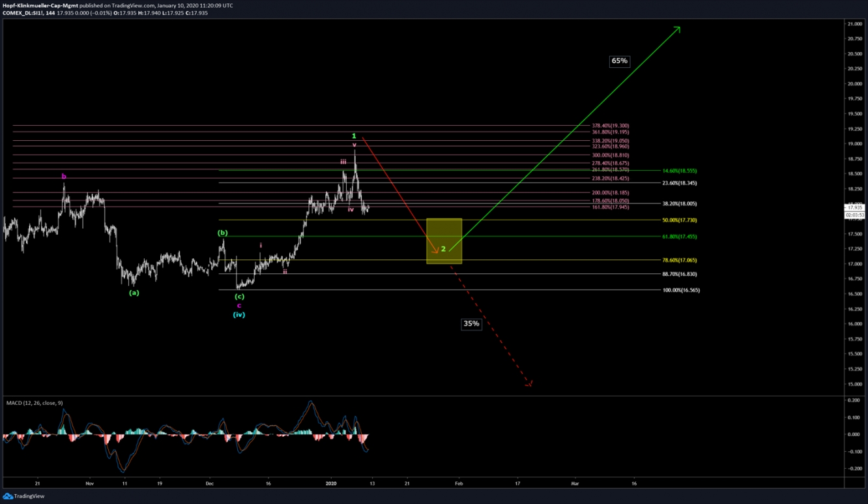This screenshot has width=868, height=504.
Task: Click the 300.00%(18.810) Fibonacci label
Action: (x=611, y=156)
